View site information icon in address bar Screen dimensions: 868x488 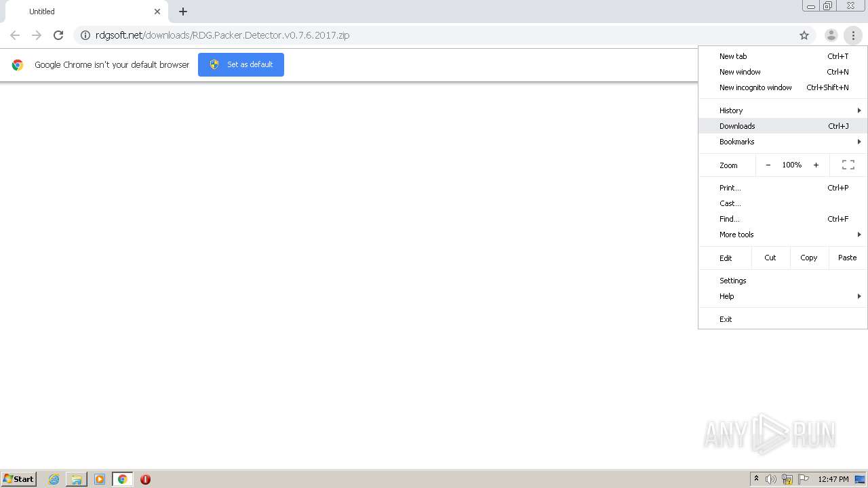[85, 35]
